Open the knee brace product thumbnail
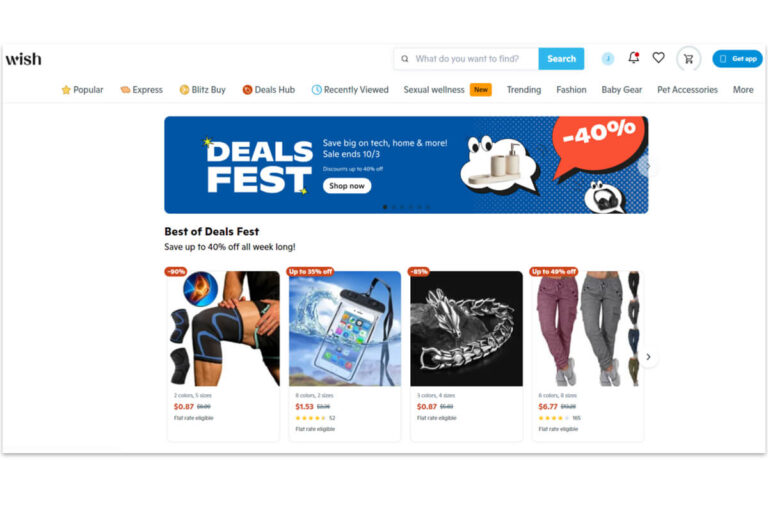 (223, 328)
